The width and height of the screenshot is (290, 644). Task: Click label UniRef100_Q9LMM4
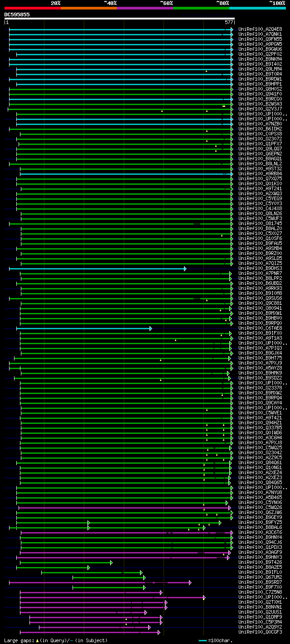pos(260,69)
